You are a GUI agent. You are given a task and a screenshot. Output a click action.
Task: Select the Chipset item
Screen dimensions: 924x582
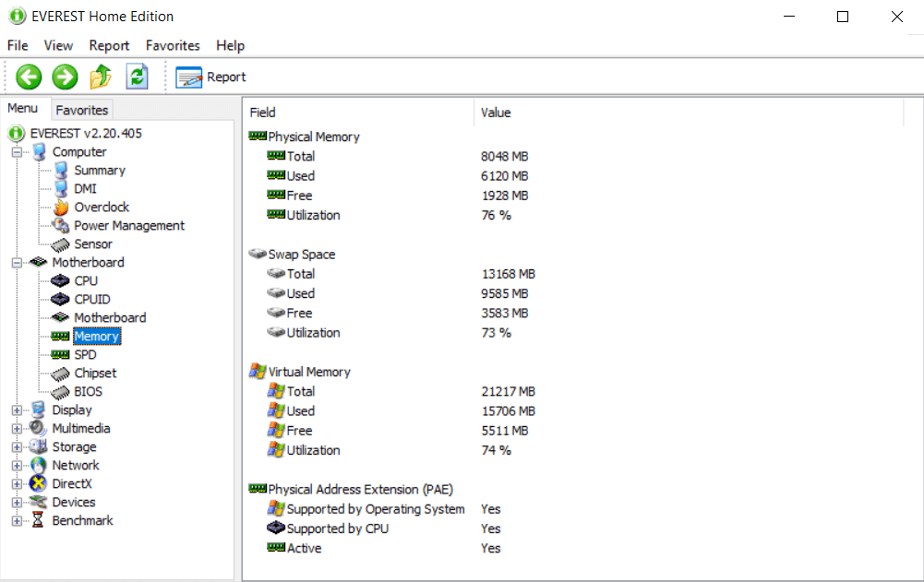point(97,373)
